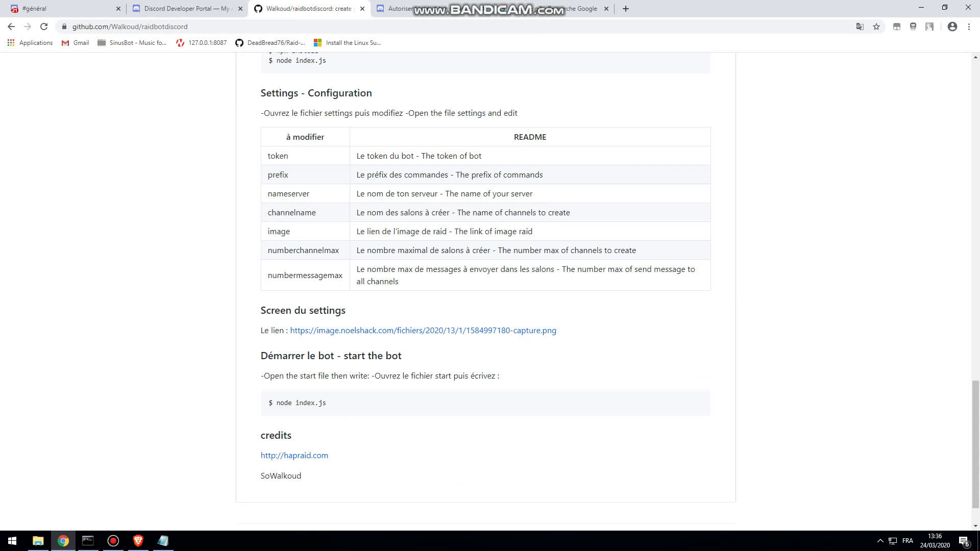Click the browser back arrow
980x551 pixels.
[x=11, y=27]
